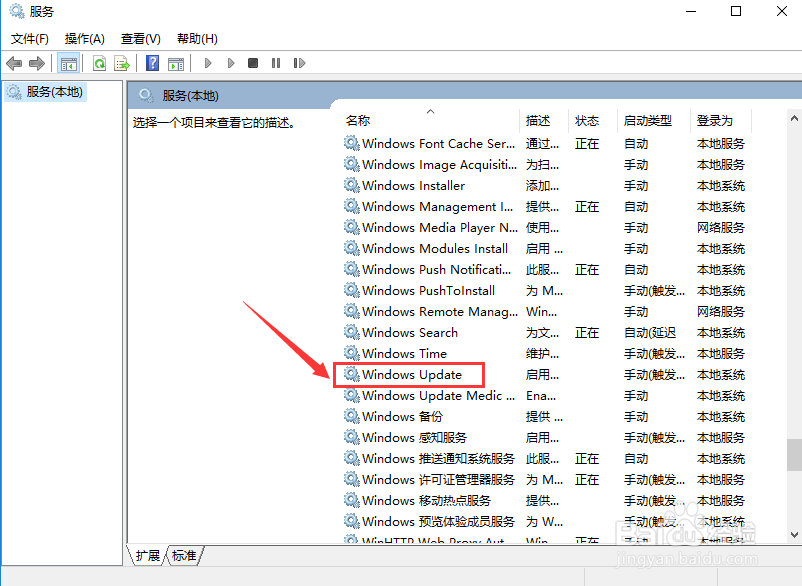Screen dimensions: 802x586
Task: Click the refresh icon in the toolbar
Action: coord(99,63)
